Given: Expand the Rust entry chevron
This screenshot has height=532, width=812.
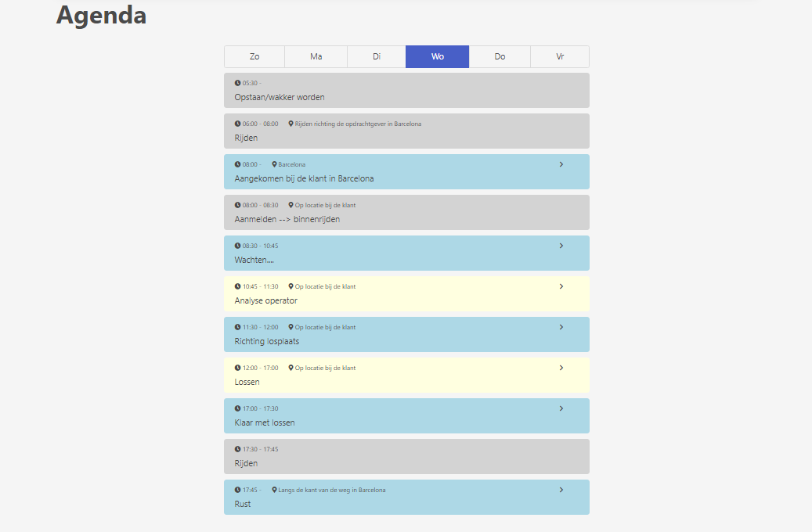Looking at the screenshot, I should [561, 490].
